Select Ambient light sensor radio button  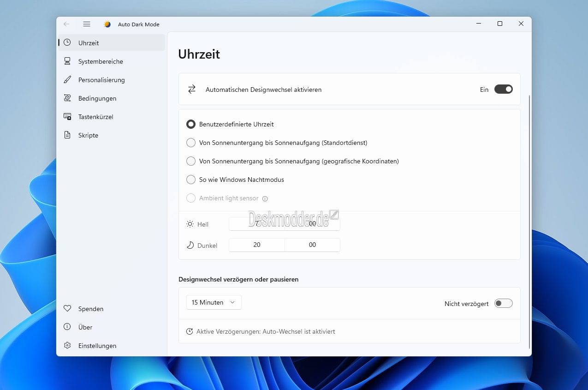[191, 198]
